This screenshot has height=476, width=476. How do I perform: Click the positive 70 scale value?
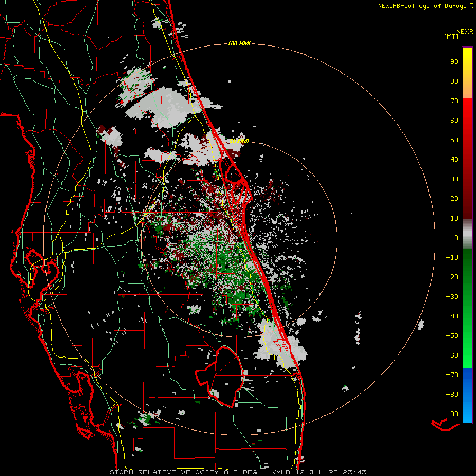454,101
